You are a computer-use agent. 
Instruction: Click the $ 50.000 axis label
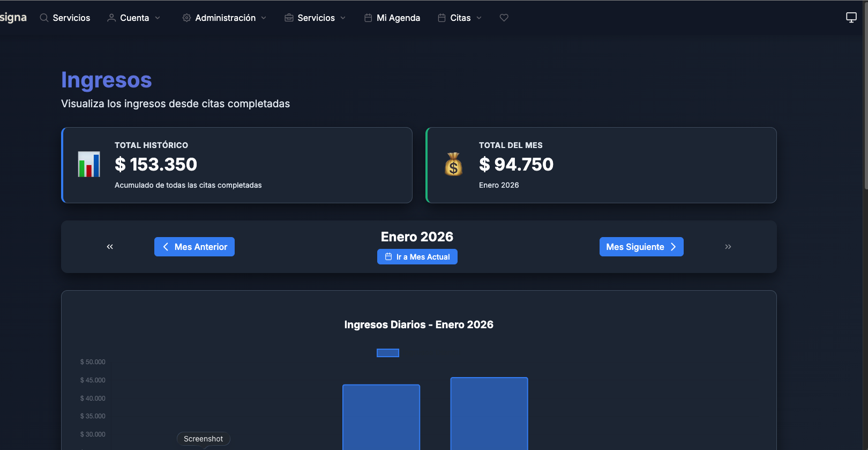point(93,362)
